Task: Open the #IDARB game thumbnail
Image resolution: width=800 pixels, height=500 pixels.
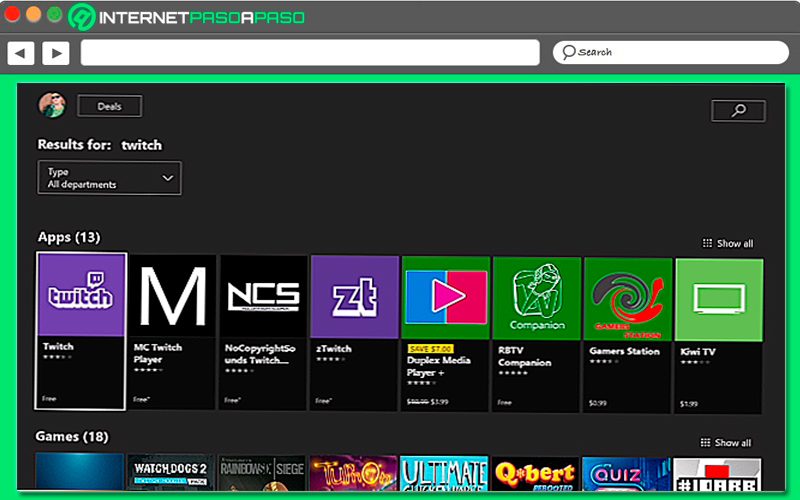Action: [717, 474]
